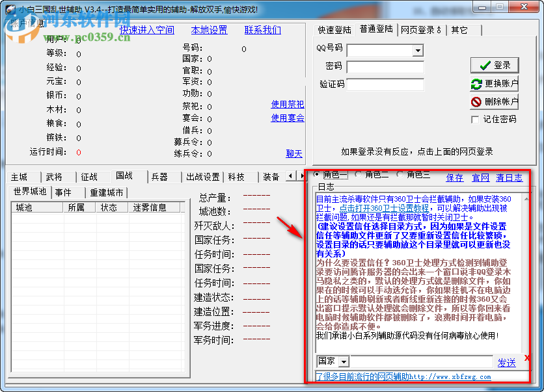Click the 保存 save link

454,178
